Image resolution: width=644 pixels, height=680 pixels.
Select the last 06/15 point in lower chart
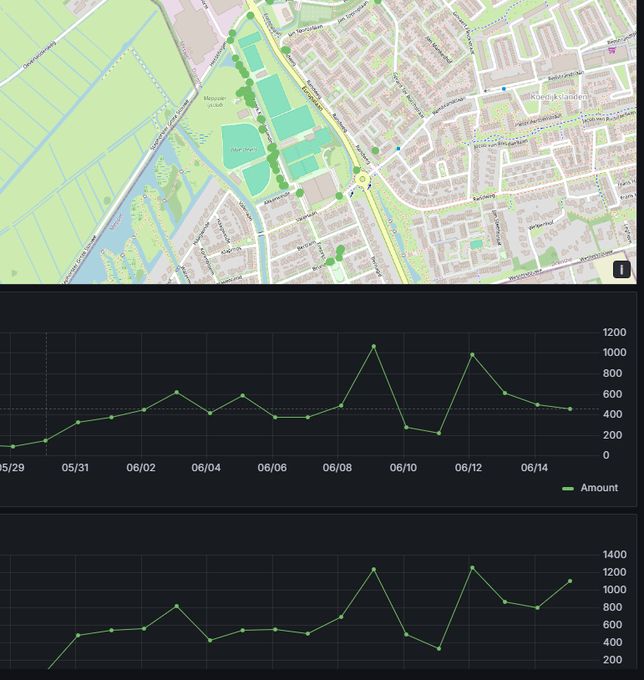[x=570, y=581]
